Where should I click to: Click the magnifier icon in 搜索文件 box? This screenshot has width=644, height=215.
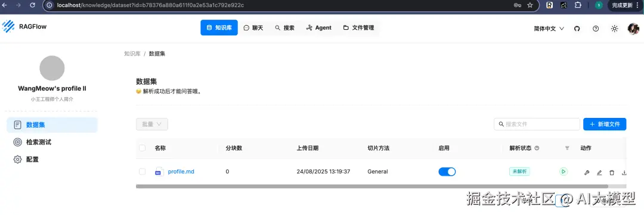point(501,124)
